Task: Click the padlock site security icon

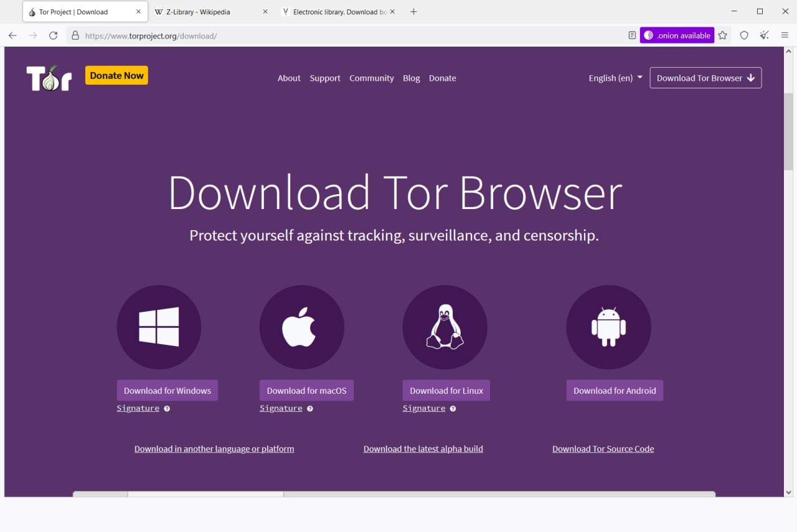Action: point(75,35)
